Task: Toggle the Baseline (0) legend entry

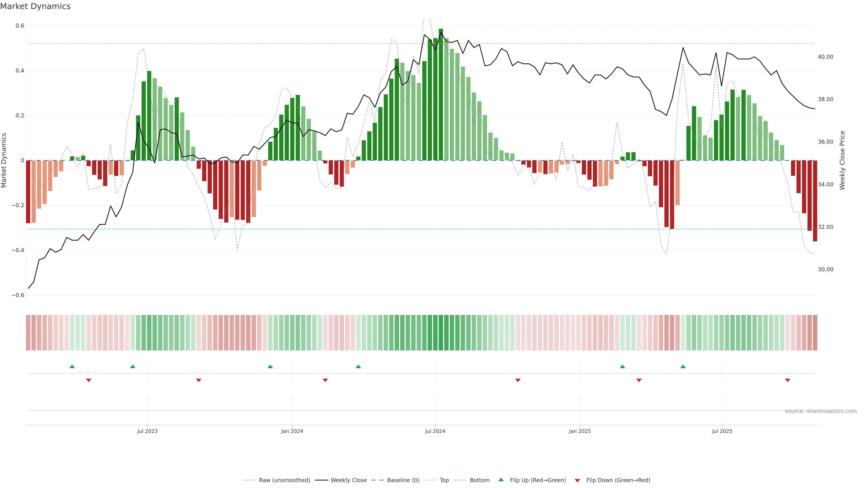Action: tap(403, 480)
